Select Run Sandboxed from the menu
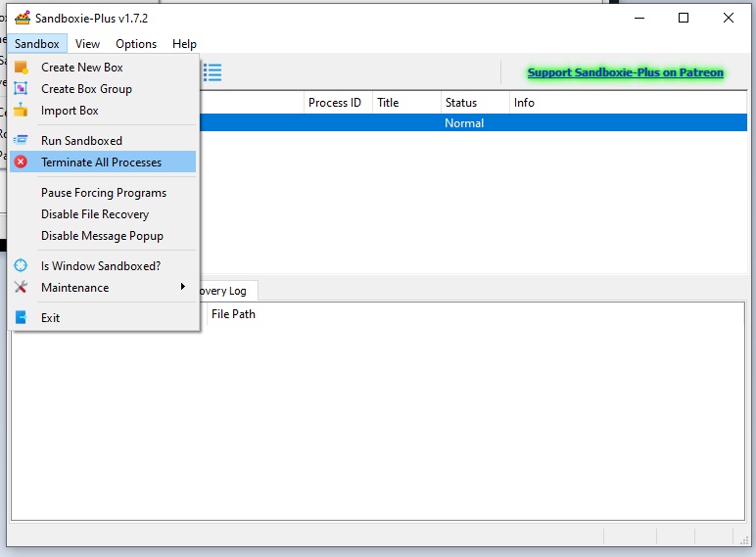The image size is (756, 557). (103, 140)
